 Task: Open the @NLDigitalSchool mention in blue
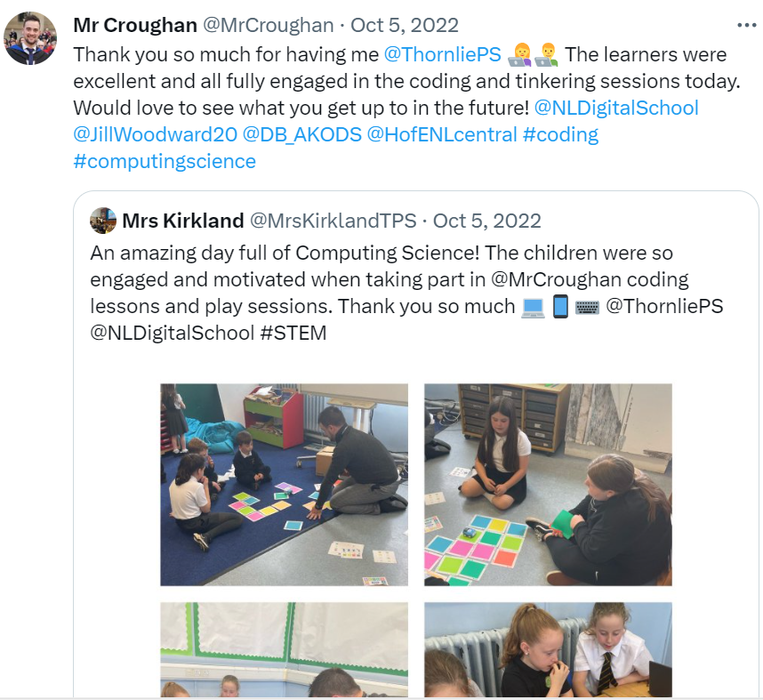click(x=616, y=108)
